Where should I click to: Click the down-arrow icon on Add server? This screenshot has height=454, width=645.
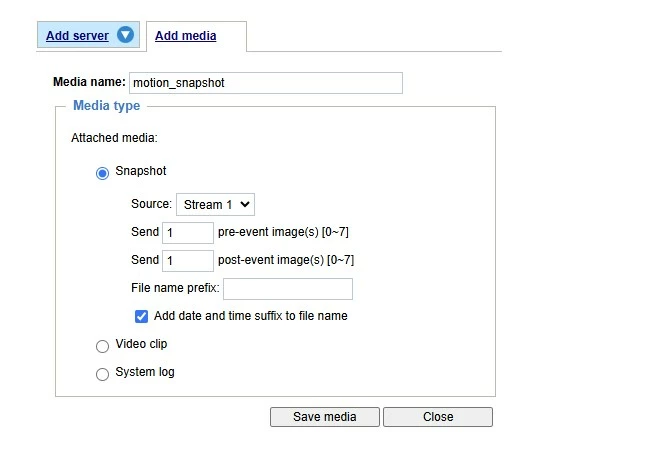[125, 35]
